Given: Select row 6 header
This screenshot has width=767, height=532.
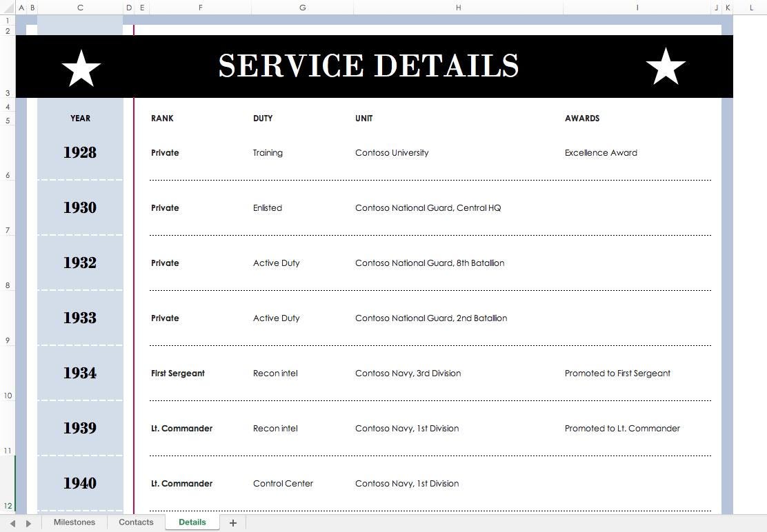Looking at the screenshot, I should coord(8,175).
